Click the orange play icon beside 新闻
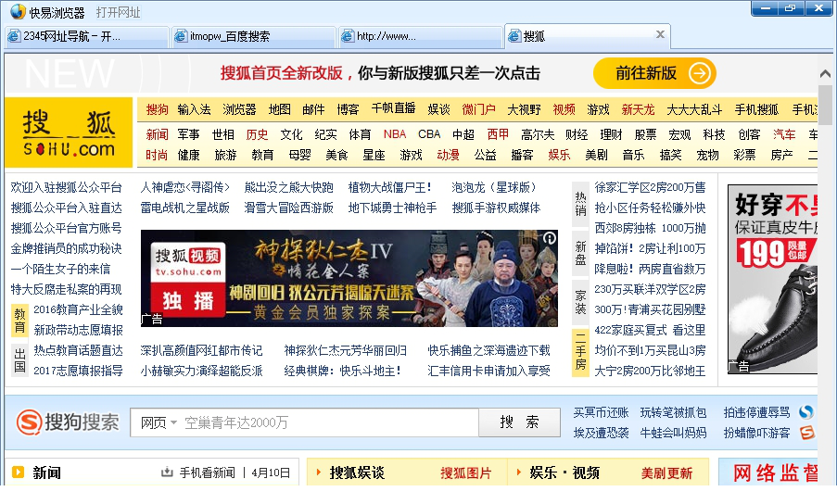Viewport: 837px width, 504px height. [x=19, y=472]
